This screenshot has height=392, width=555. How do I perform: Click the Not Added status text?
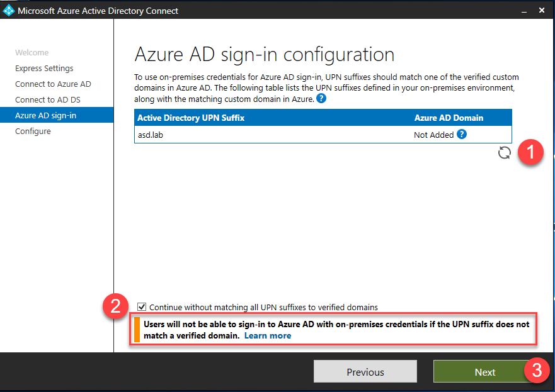pos(433,135)
